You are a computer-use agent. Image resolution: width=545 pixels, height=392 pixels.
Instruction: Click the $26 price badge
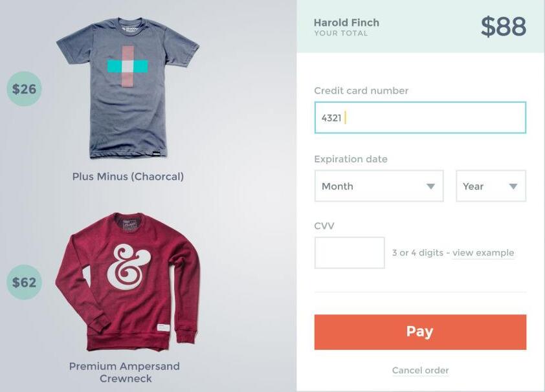coord(24,89)
